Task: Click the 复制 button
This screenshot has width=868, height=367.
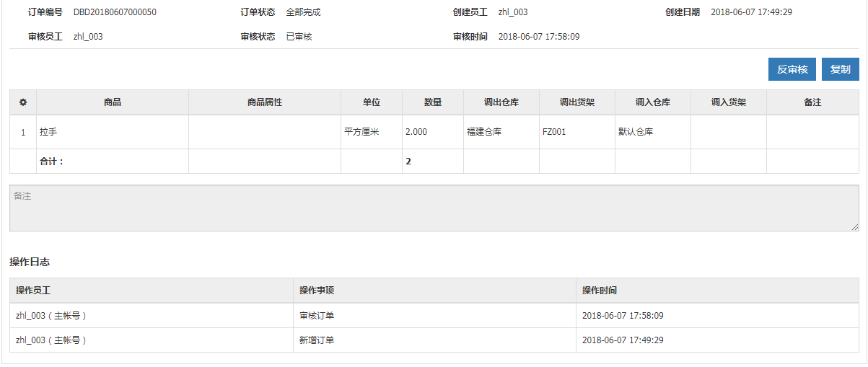Action: pos(841,69)
